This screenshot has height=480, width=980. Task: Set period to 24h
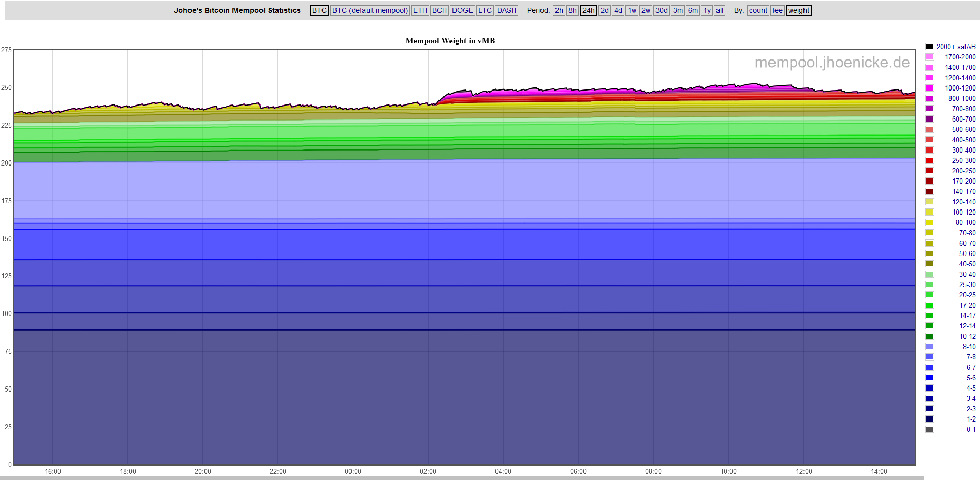[x=589, y=10]
